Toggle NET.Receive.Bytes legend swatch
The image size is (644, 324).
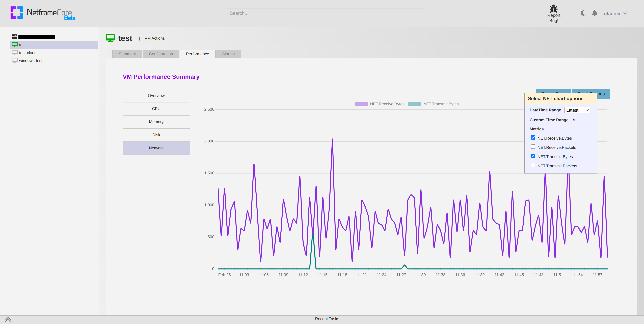point(361,104)
